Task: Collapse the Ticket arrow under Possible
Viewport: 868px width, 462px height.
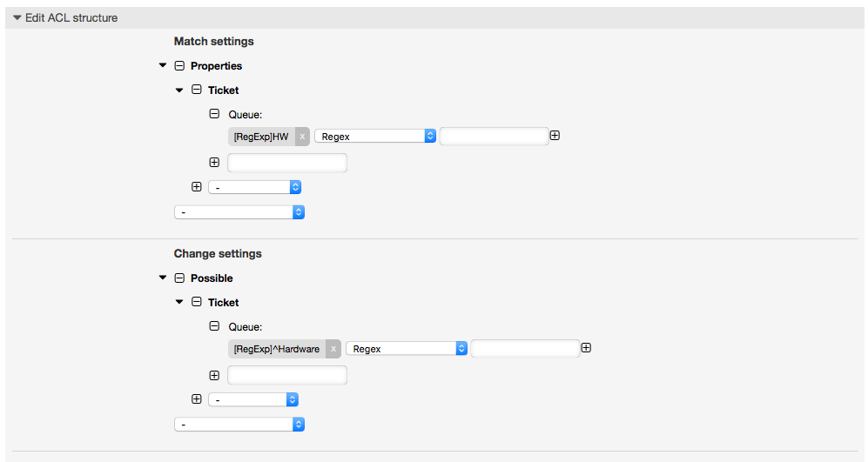Action: [179, 302]
